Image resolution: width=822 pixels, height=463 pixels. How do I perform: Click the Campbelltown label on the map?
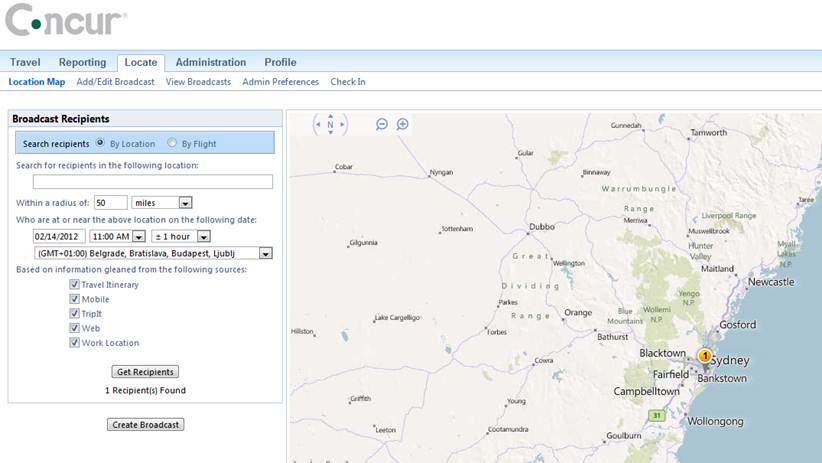pyautogui.click(x=646, y=392)
